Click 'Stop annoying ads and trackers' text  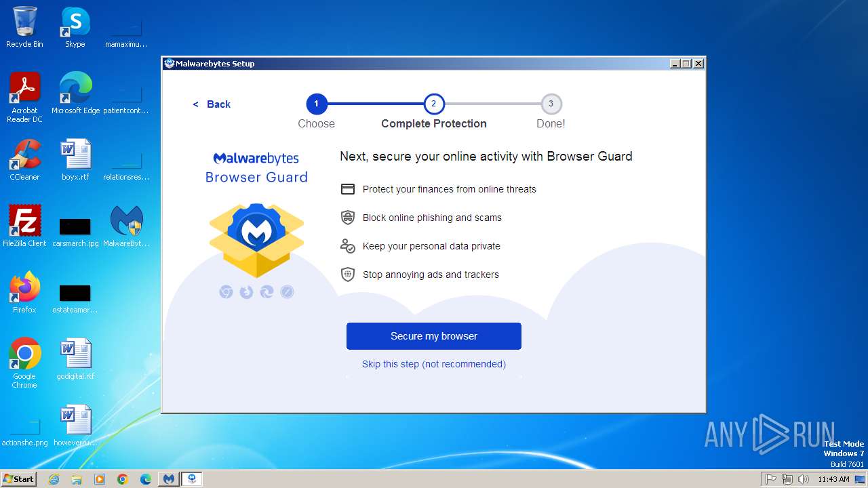(431, 274)
